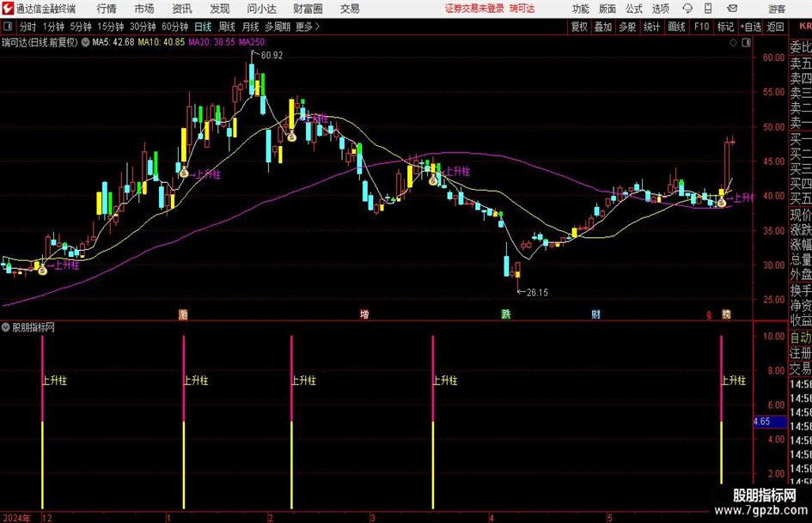Click the 跌 event marker under the chart
The image size is (812, 523).
click(x=505, y=314)
